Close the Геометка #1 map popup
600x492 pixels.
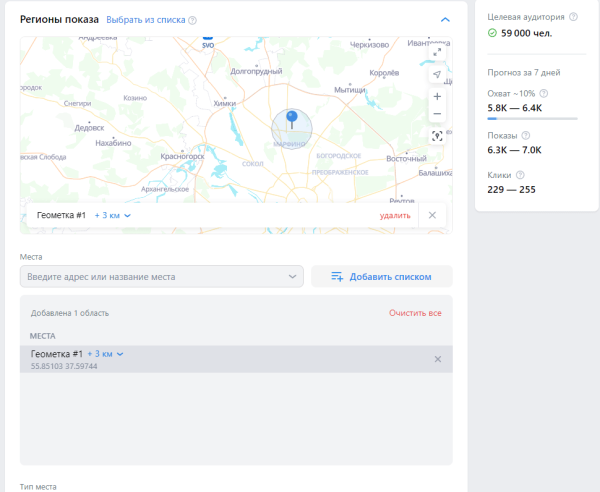pyautogui.click(x=432, y=215)
